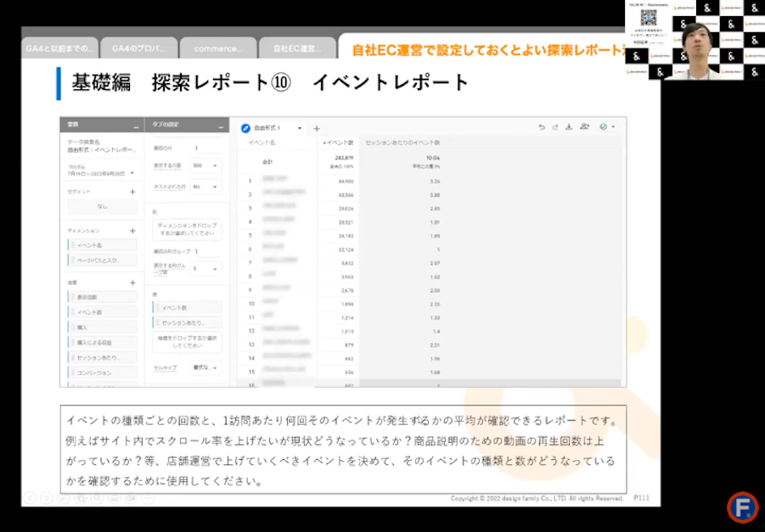This screenshot has height=532, width=765.
Task: Click the イベント名 column header
Action: pos(262,143)
